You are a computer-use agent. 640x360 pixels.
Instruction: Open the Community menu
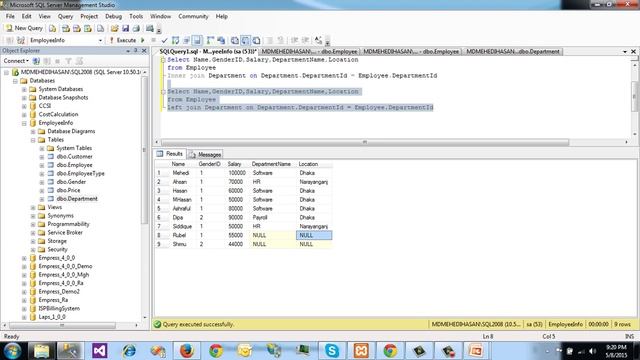point(193,16)
